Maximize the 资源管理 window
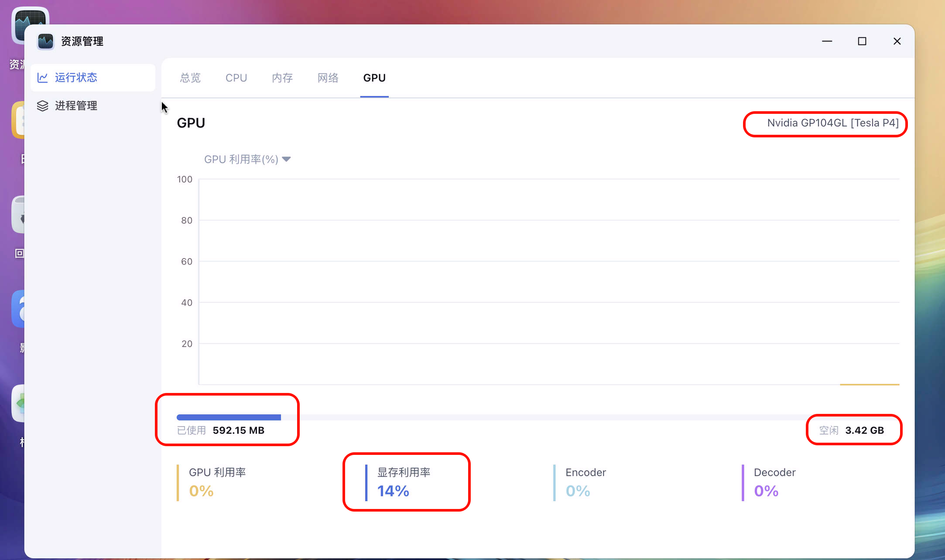Image resolution: width=945 pixels, height=560 pixels. (x=862, y=41)
